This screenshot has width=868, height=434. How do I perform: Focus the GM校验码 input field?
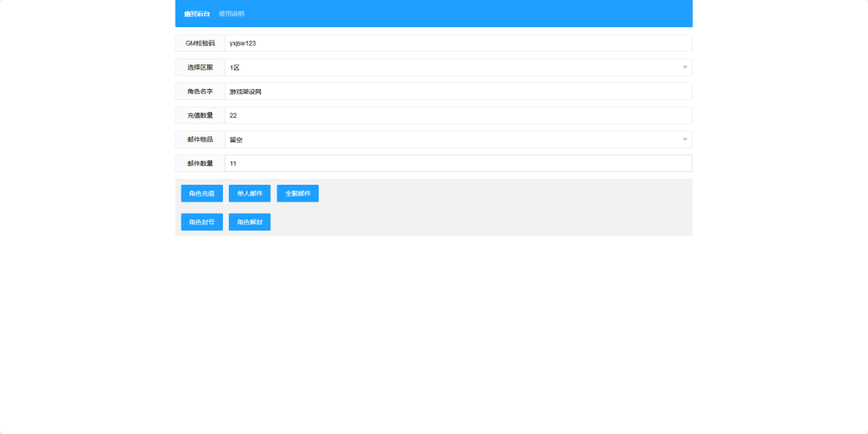(459, 43)
